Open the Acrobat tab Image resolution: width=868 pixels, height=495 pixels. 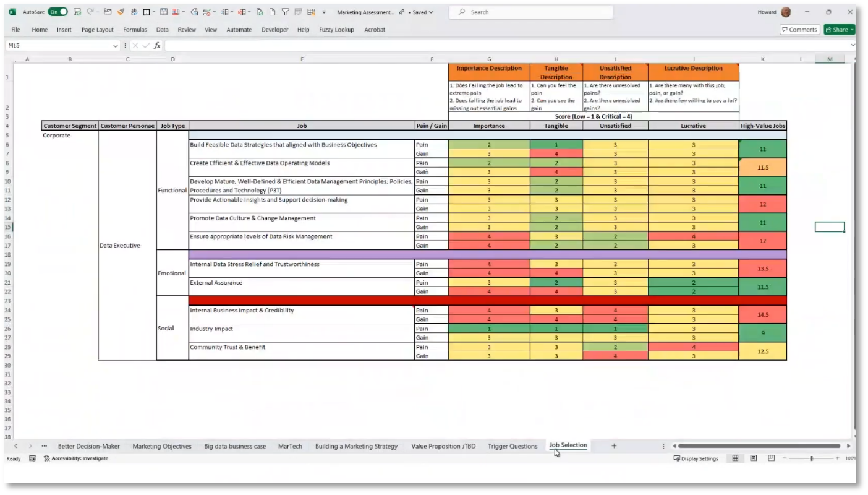[375, 30]
